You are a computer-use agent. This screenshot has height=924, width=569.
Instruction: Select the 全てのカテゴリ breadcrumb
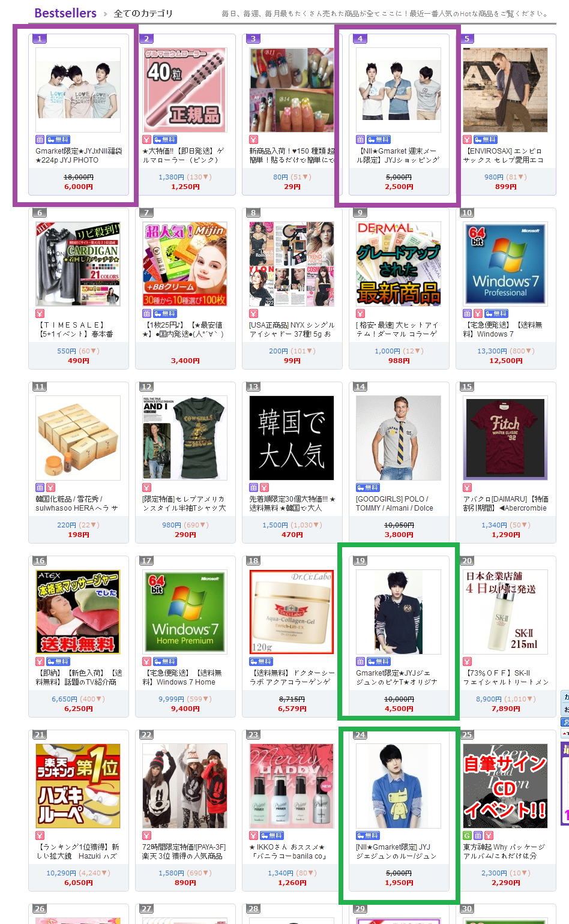click(x=143, y=13)
